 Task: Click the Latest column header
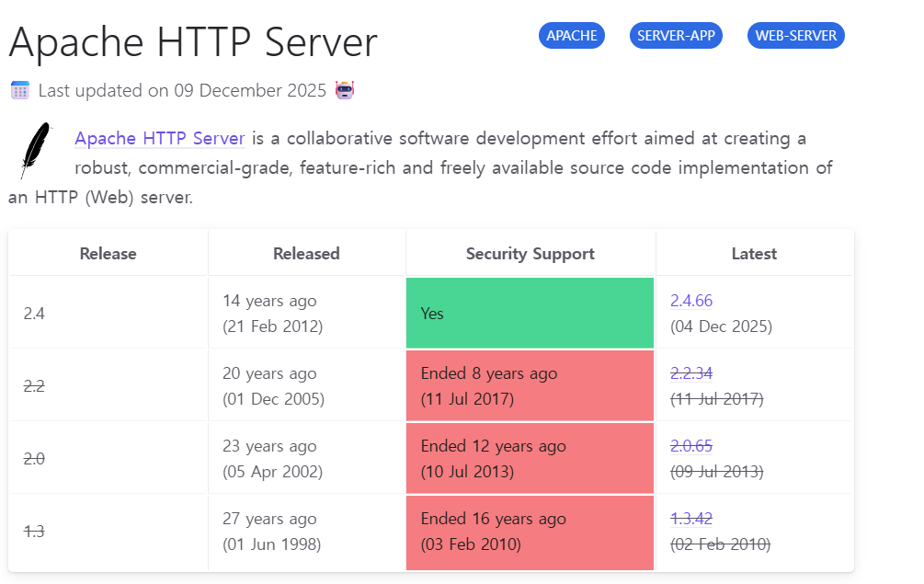point(754,254)
